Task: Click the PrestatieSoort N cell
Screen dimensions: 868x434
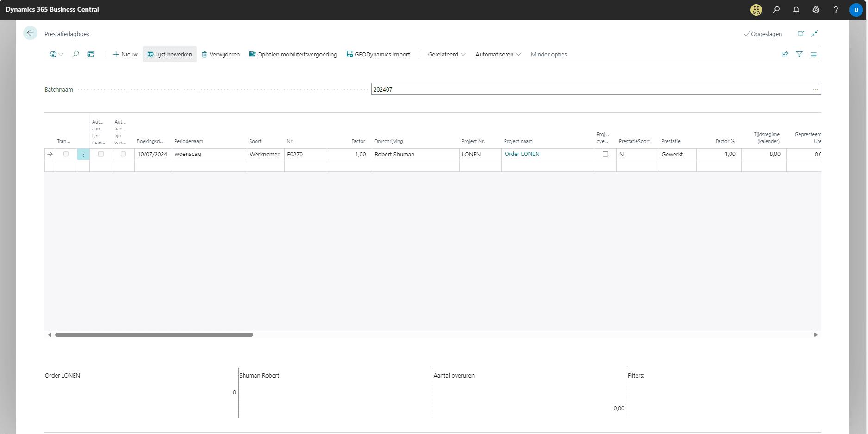Action: pyautogui.click(x=637, y=154)
